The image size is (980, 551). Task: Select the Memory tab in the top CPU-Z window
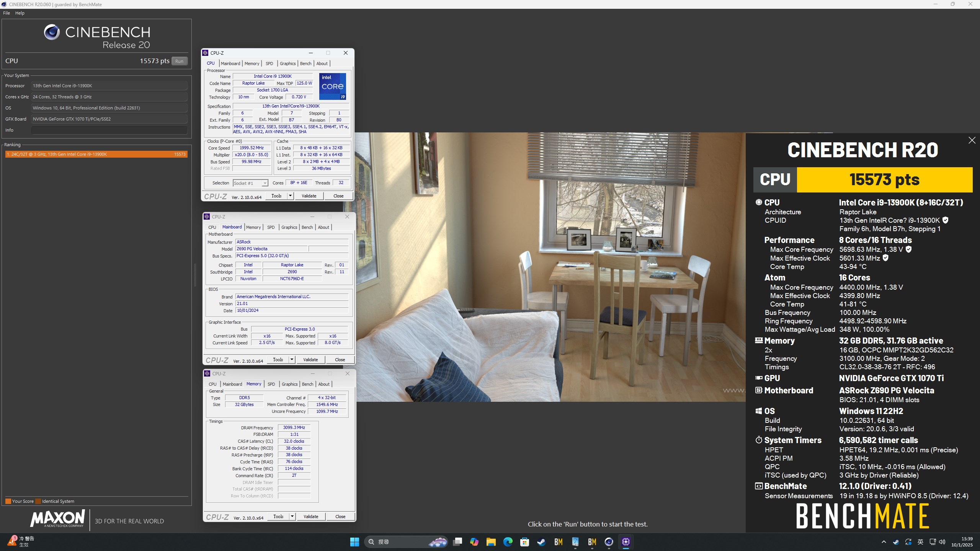252,64
